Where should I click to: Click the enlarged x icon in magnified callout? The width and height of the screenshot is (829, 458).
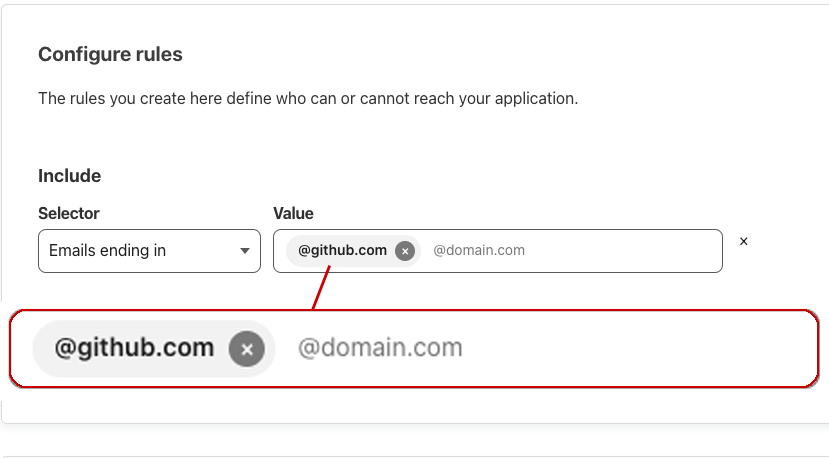pyautogui.click(x=247, y=349)
